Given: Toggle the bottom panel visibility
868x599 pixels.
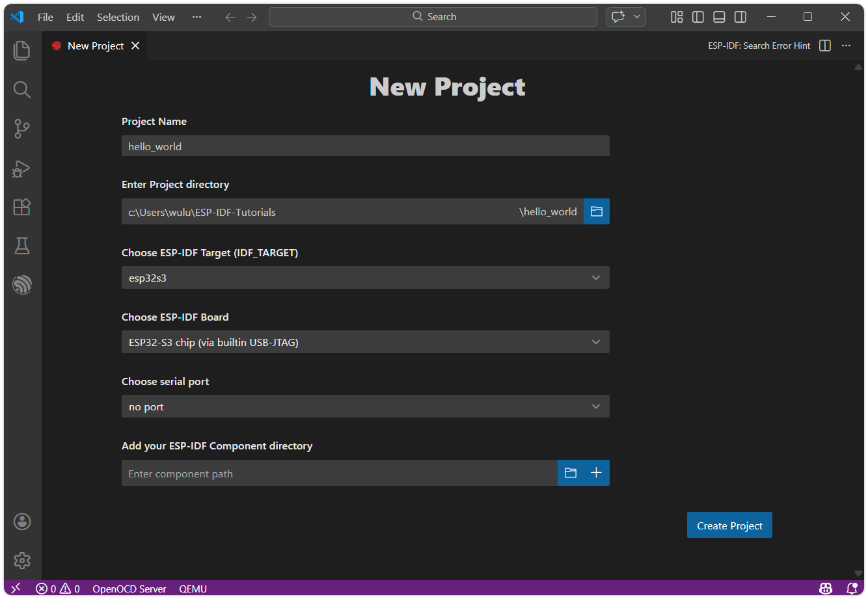Looking at the screenshot, I should point(719,17).
